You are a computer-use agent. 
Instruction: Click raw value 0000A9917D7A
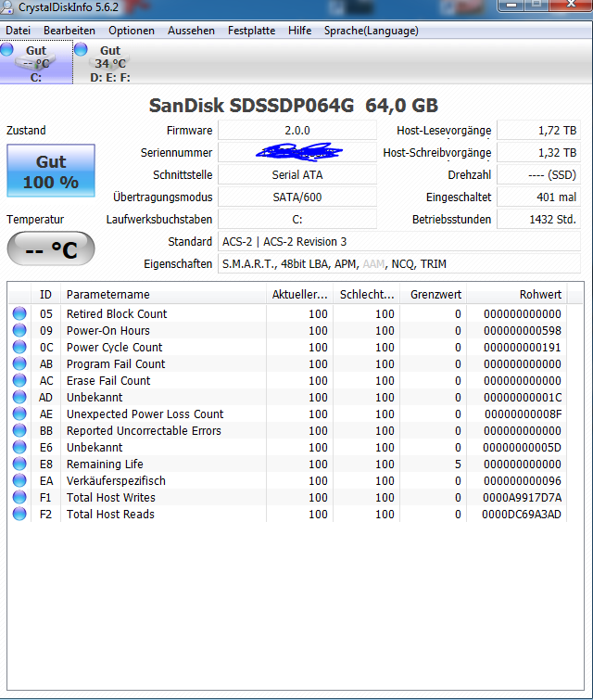point(522,497)
